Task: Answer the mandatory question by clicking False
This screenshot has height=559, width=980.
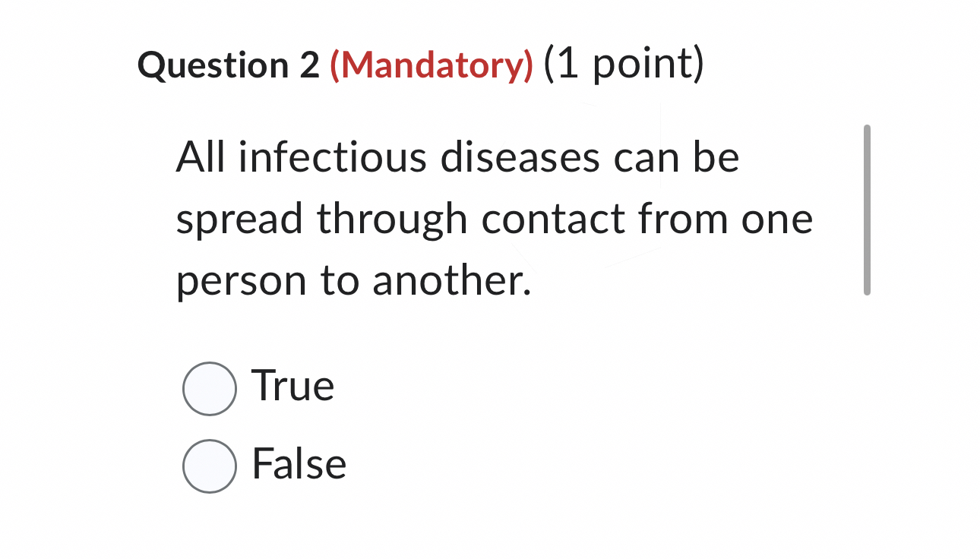Action: [209, 464]
